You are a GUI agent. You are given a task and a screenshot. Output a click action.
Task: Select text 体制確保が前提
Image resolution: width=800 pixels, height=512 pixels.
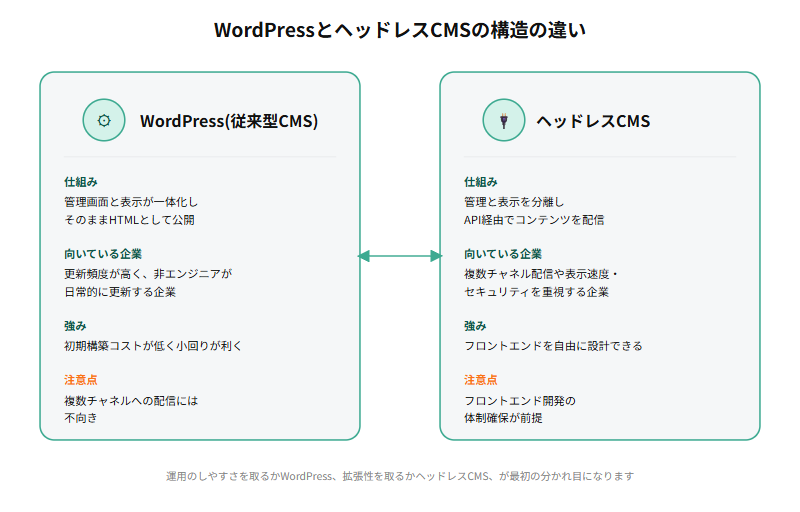coord(503,418)
